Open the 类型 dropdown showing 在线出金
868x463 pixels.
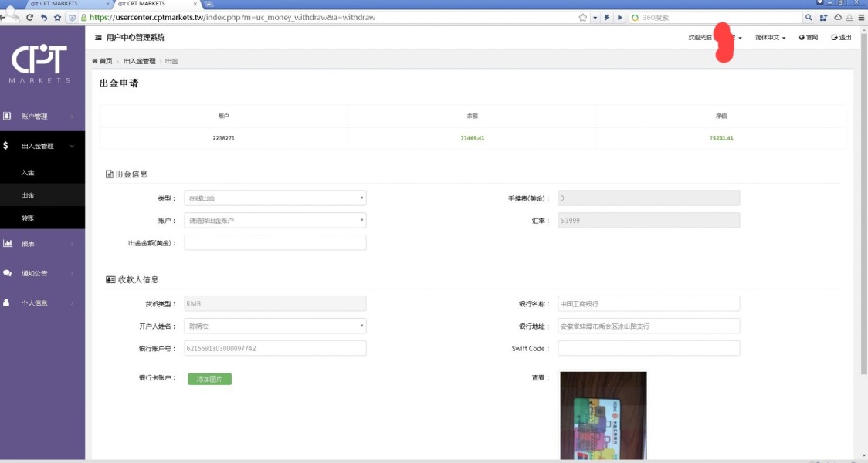click(x=275, y=198)
